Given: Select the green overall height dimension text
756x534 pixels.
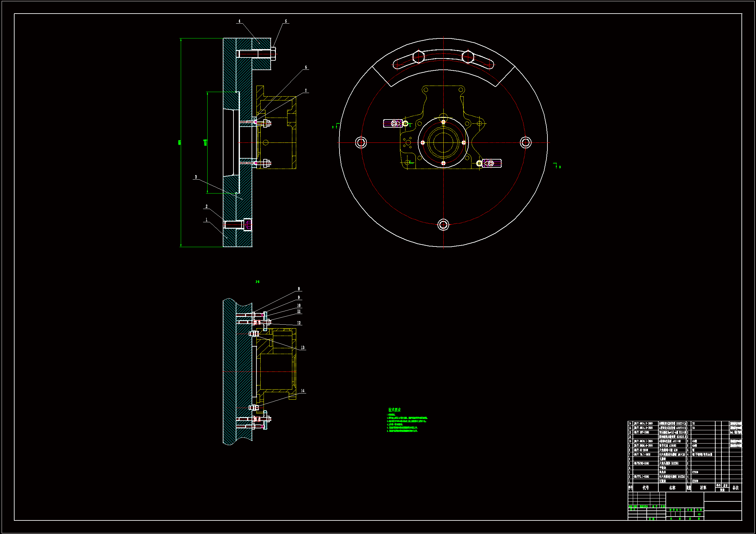Looking at the screenshot, I should point(179,142).
